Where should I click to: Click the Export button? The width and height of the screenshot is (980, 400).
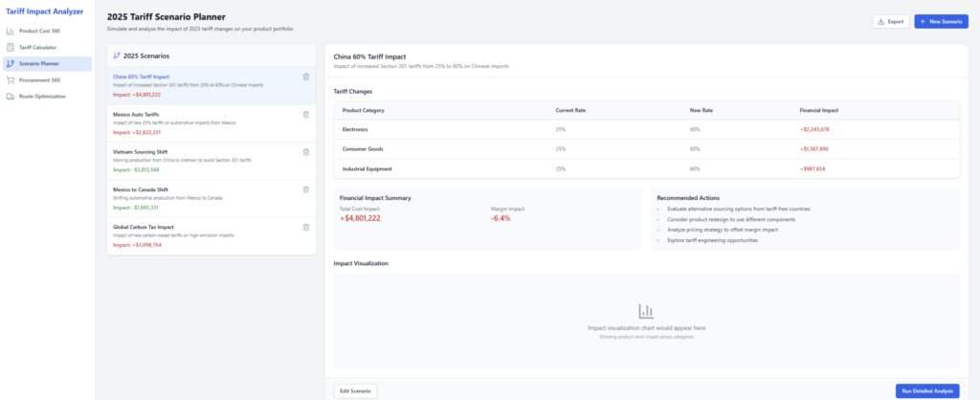click(890, 21)
